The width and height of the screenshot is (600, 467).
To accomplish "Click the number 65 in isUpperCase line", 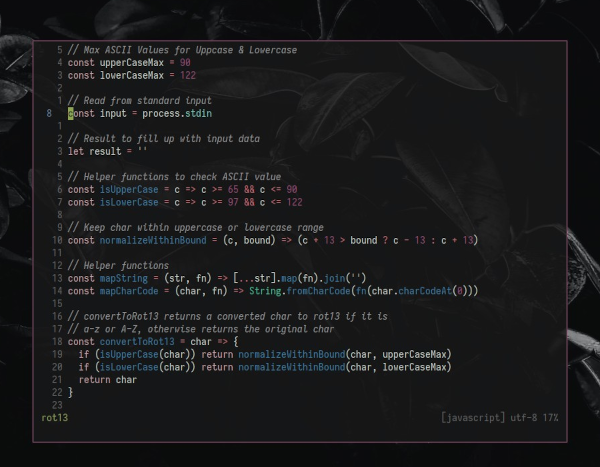I will 233,189.
